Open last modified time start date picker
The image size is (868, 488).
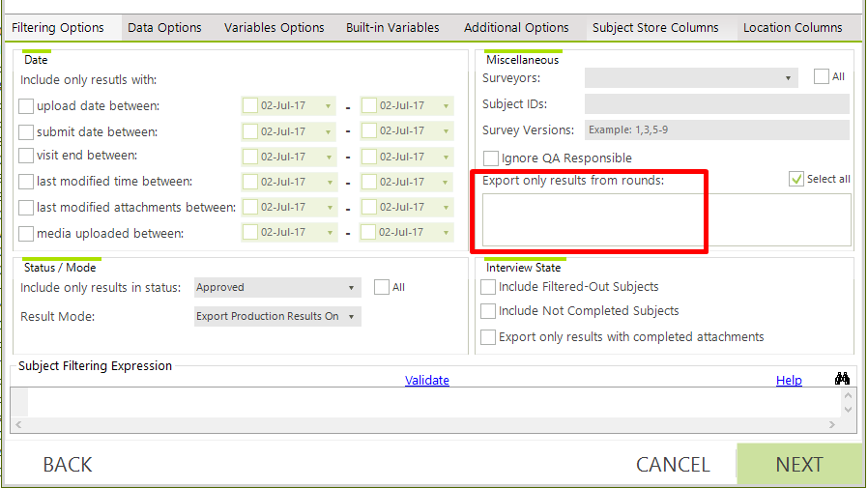coord(330,182)
